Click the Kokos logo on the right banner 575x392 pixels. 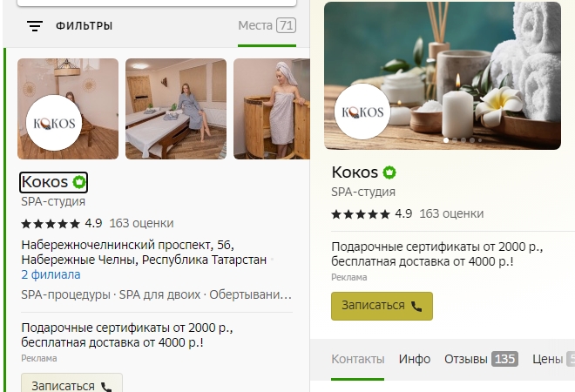tap(362, 112)
